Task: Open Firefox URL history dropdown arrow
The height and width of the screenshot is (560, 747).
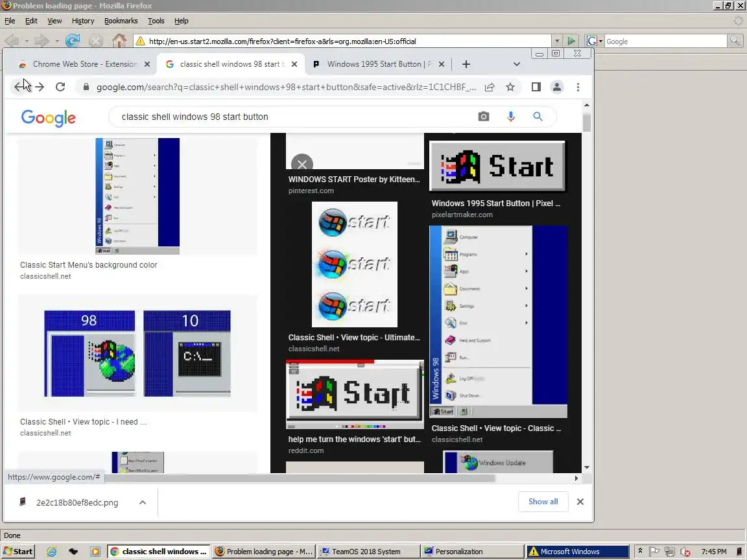Action: click(x=557, y=41)
